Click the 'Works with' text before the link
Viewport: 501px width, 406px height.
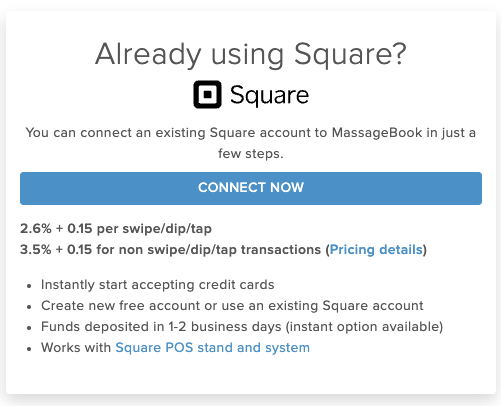[76, 348]
